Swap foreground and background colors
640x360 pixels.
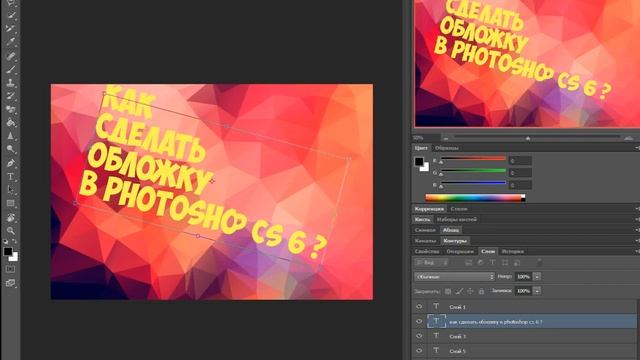coord(15,242)
